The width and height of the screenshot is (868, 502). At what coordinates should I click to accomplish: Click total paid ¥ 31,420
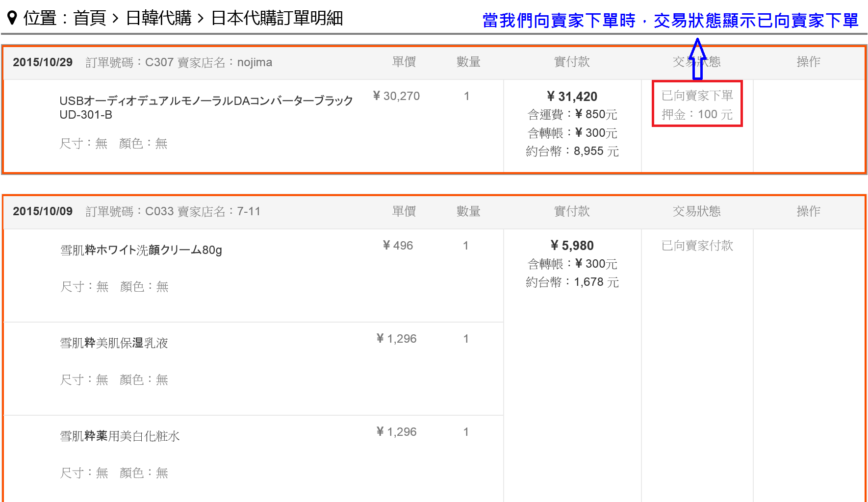pos(572,97)
